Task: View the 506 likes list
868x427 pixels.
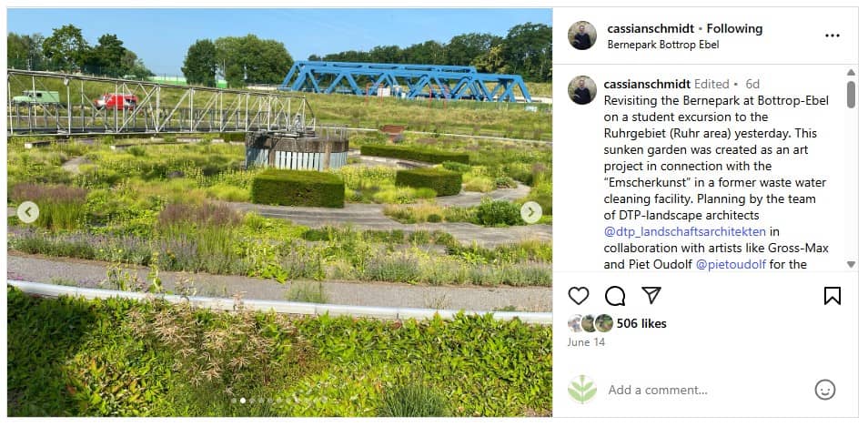Action: [641, 323]
